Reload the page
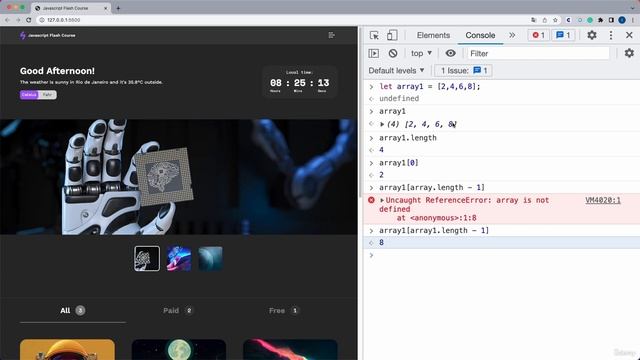Viewport: 640px width, 360px height. click(x=29, y=20)
